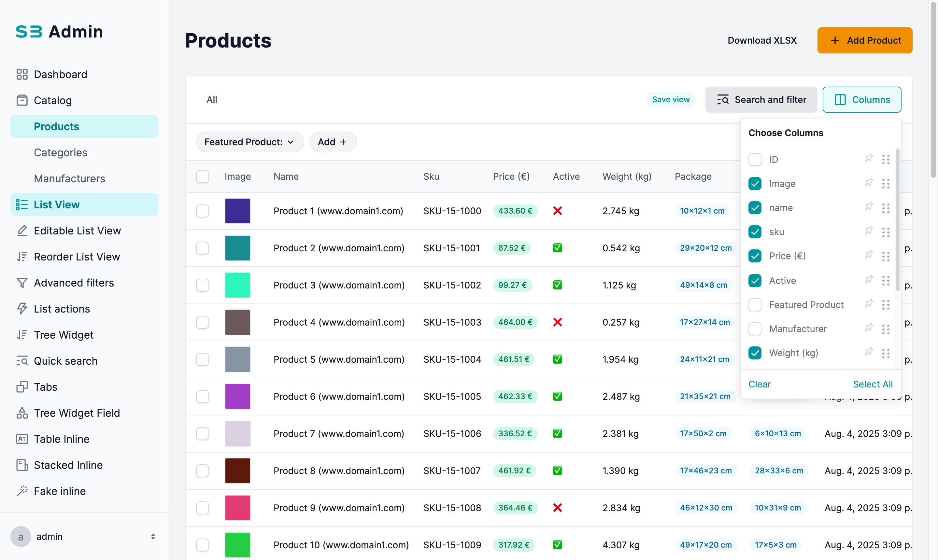Screen dimensions: 938x560
Task: Click the Dashboard grid icon in sidebar
Action: point(22,74)
